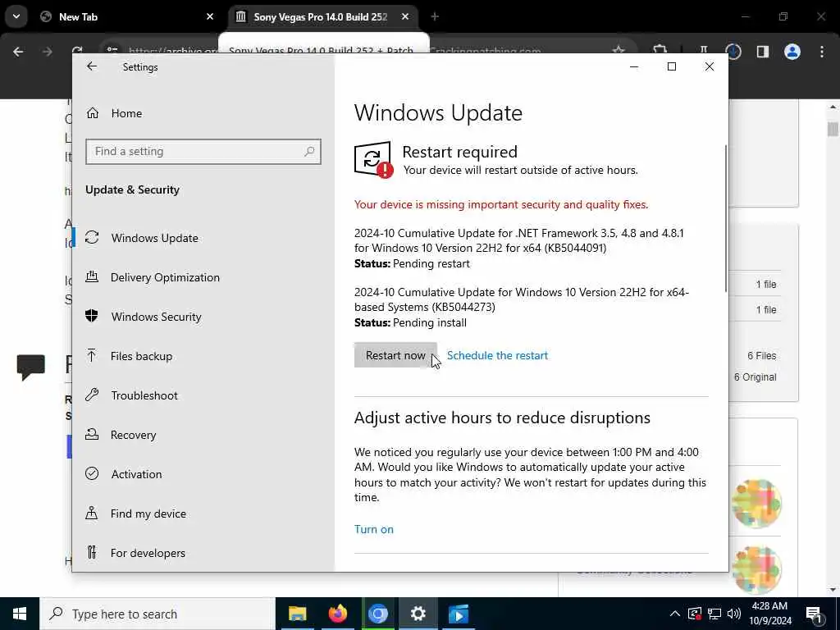
Task: Open Settings Home page
Action: point(126,113)
